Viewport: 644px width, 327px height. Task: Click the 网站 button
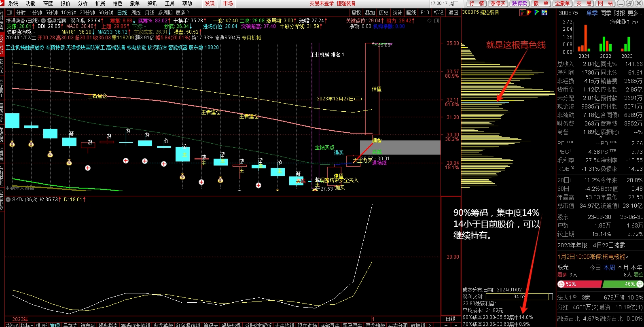[605, 3]
